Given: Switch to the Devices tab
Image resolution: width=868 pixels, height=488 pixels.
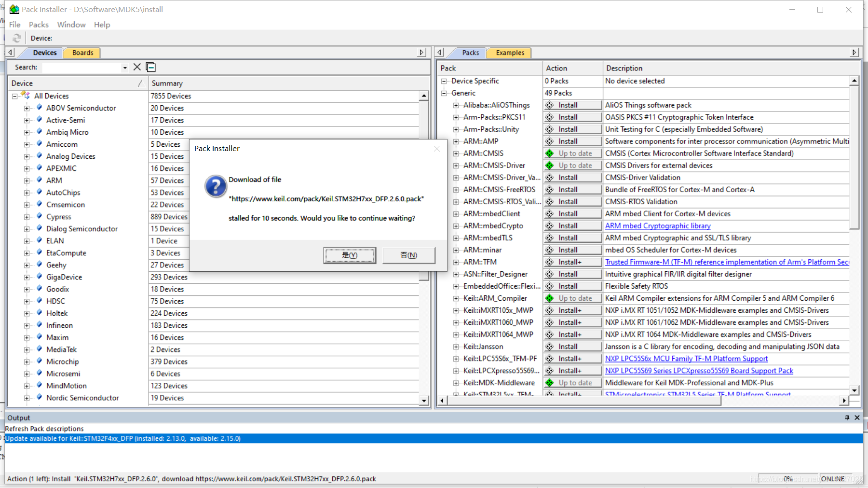Looking at the screenshot, I should (x=45, y=53).
